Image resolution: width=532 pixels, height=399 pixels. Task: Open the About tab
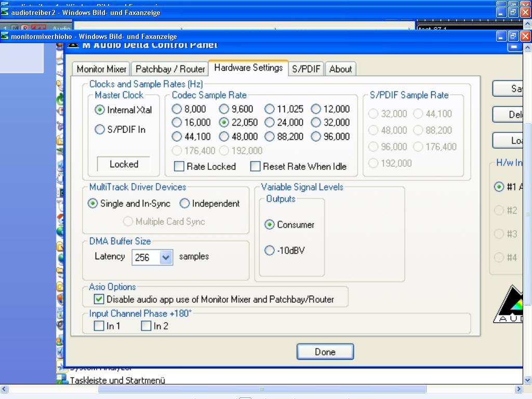tap(340, 69)
